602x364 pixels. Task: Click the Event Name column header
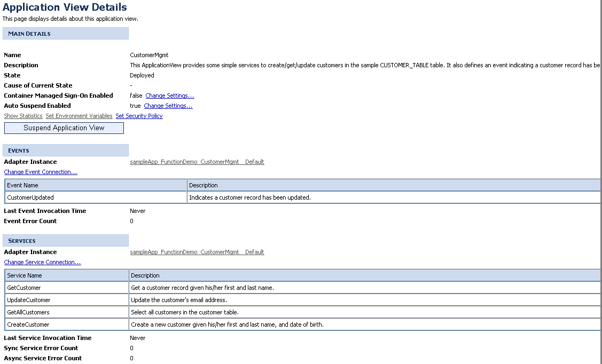[x=96, y=185]
